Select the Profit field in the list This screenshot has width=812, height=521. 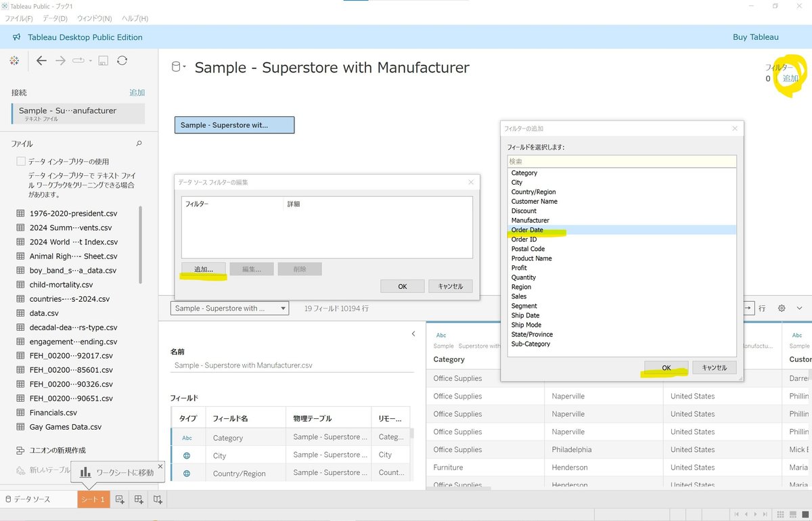pos(622,268)
